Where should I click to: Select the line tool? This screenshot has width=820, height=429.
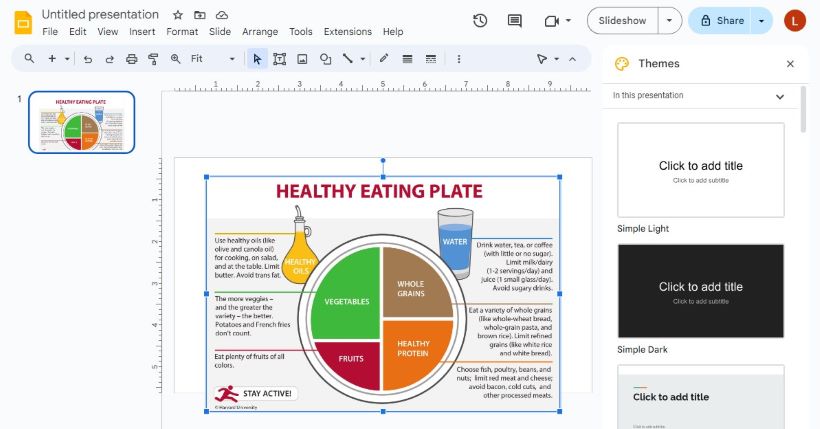348,59
